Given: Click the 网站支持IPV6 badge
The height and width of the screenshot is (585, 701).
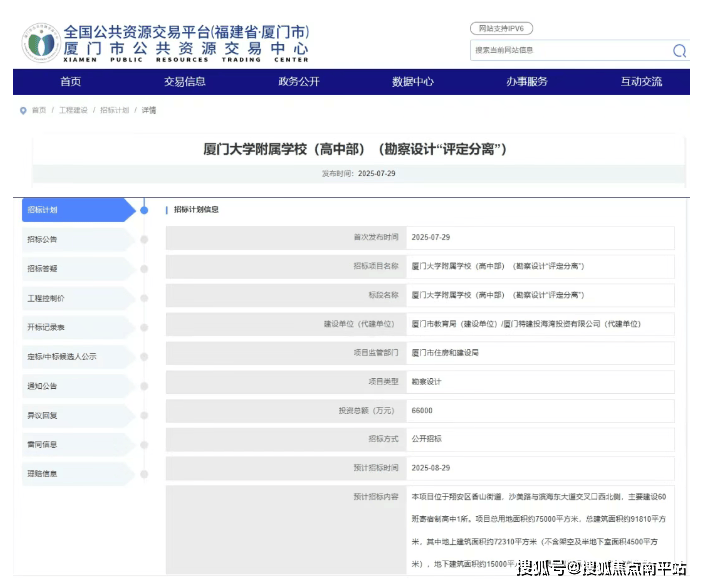Looking at the screenshot, I should 501,28.
